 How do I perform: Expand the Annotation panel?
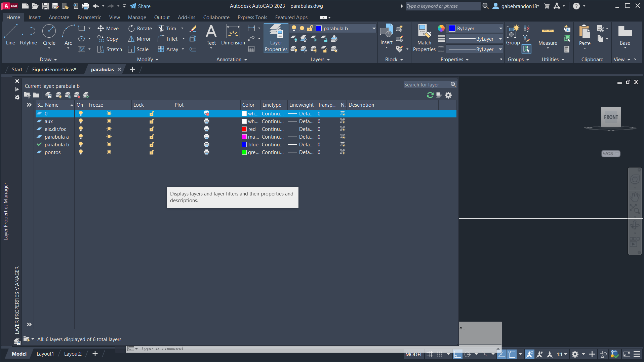coord(232,60)
